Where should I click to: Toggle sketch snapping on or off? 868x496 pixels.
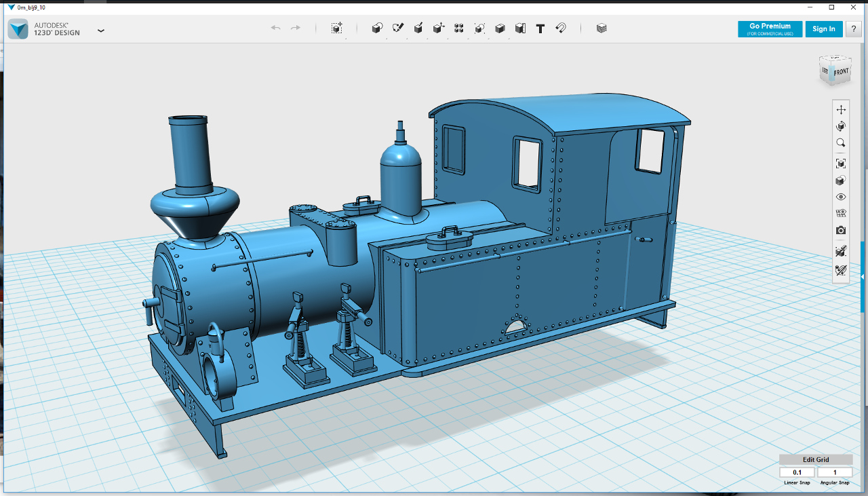[x=841, y=270]
